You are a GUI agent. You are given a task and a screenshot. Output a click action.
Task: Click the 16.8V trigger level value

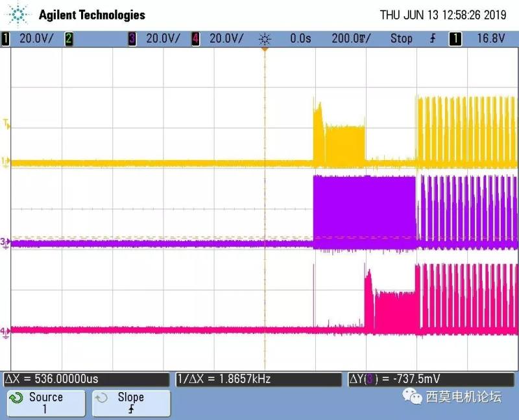pyautogui.click(x=490, y=39)
